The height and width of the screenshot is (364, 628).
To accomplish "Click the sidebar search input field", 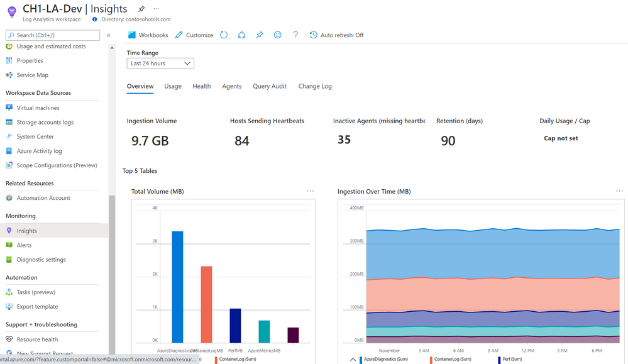I will tap(53, 35).
